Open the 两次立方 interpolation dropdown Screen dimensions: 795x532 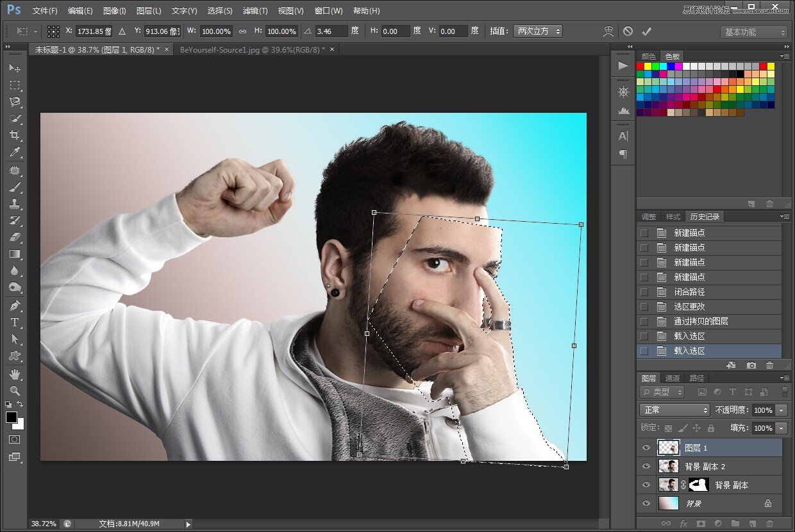(538, 31)
